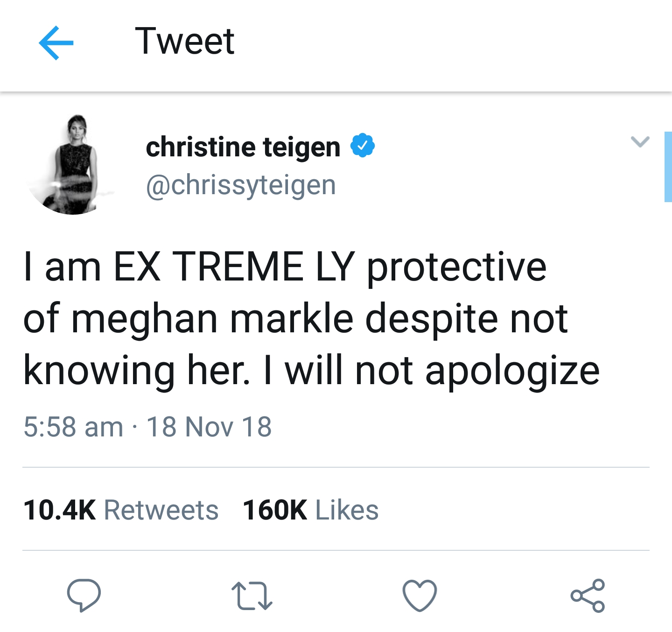Click the blue verified badge
Screen dimensions: 672x632
[363, 146]
